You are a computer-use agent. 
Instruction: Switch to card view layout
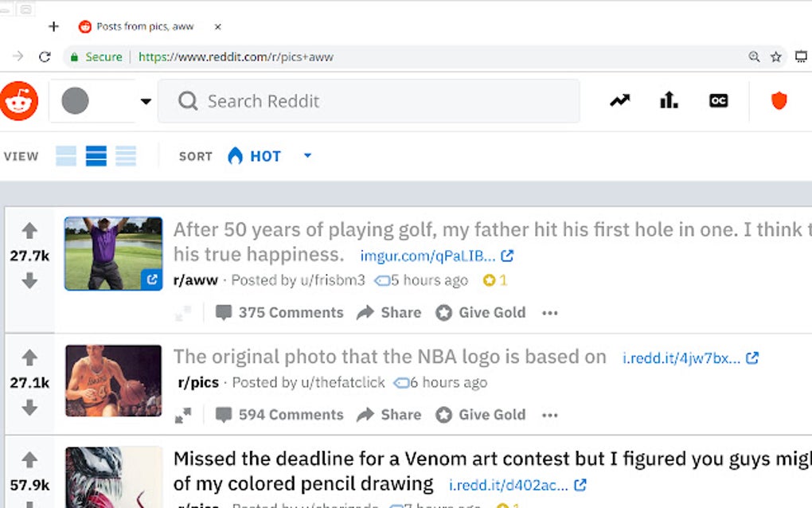67,156
